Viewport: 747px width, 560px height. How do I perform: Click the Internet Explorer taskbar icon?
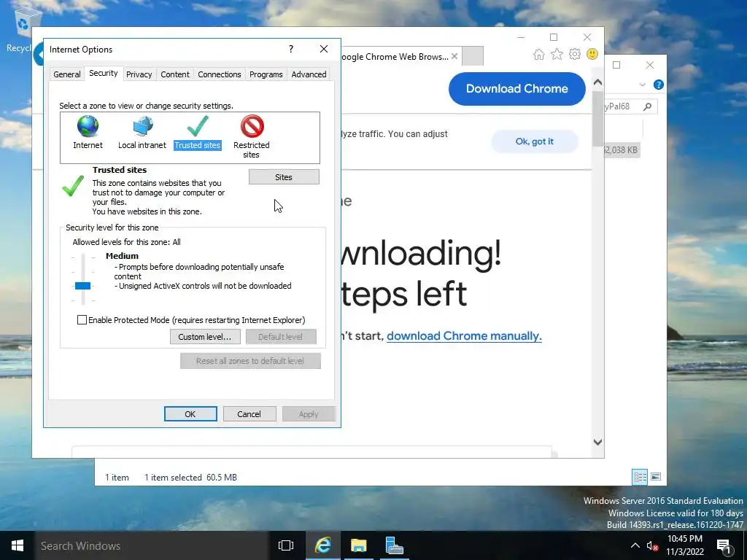point(323,545)
